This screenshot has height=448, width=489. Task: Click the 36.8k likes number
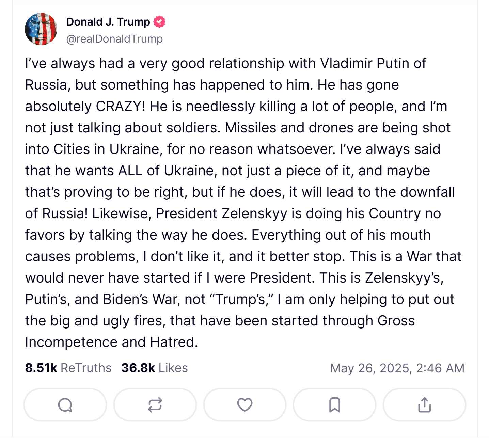pos(138,368)
